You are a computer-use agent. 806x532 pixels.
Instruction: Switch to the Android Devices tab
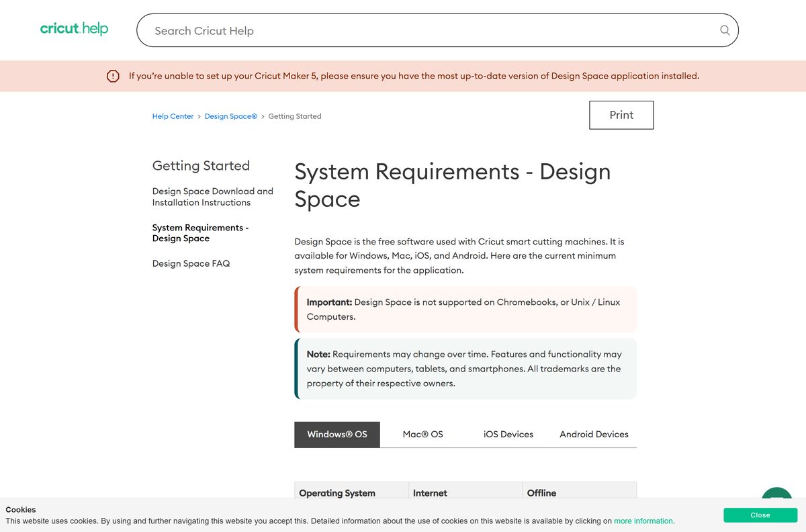(x=594, y=435)
